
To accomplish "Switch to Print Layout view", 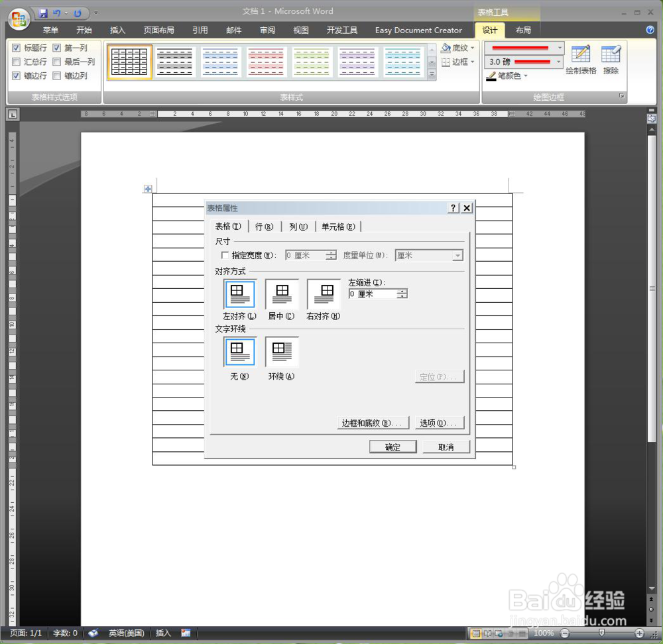I will pos(476,633).
